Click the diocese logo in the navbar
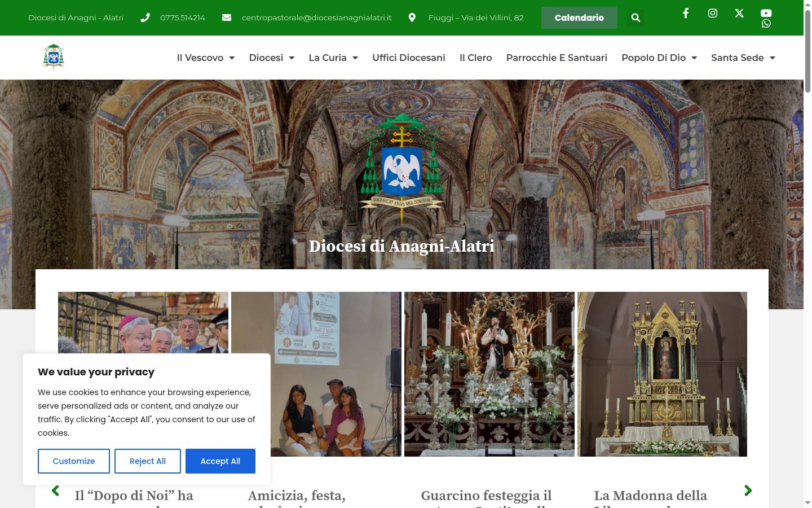This screenshot has height=508, width=812. click(54, 57)
